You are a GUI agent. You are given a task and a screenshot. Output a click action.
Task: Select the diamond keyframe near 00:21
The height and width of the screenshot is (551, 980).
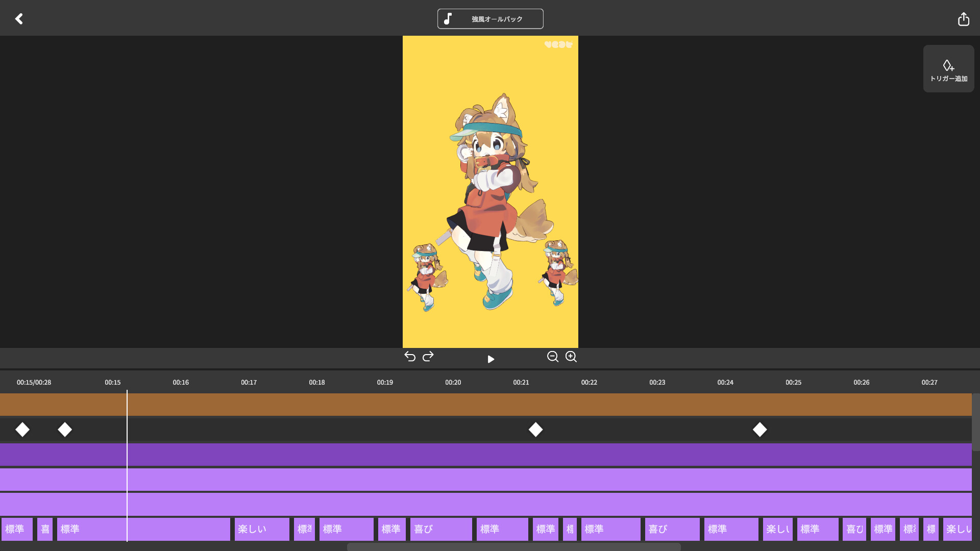[x=535, y=430]
